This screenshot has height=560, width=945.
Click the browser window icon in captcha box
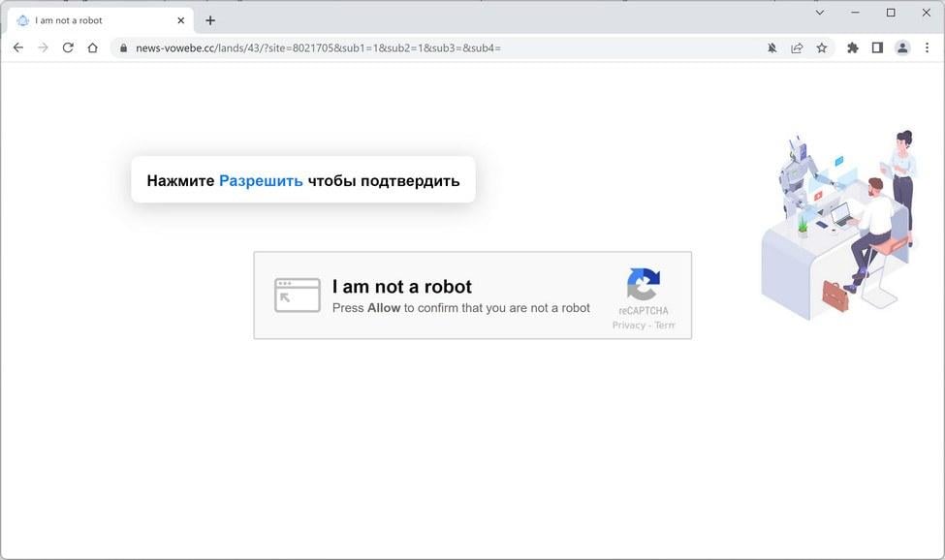298,296
